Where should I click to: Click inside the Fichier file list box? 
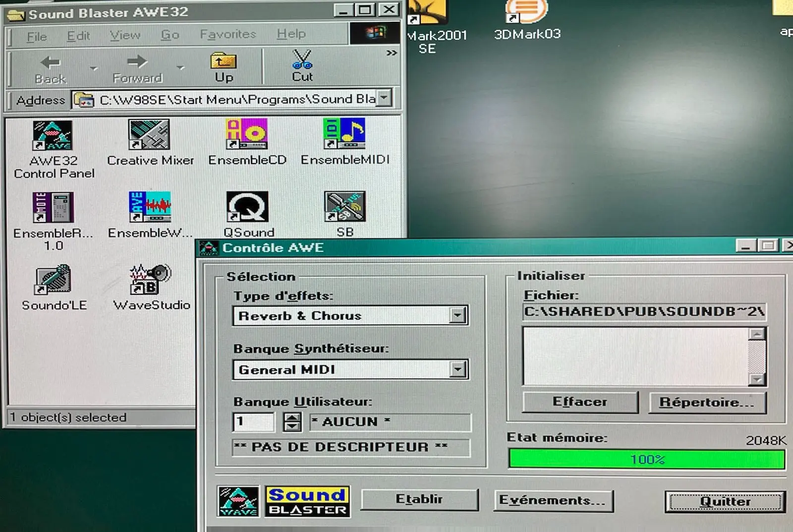(x=636, y=356)
